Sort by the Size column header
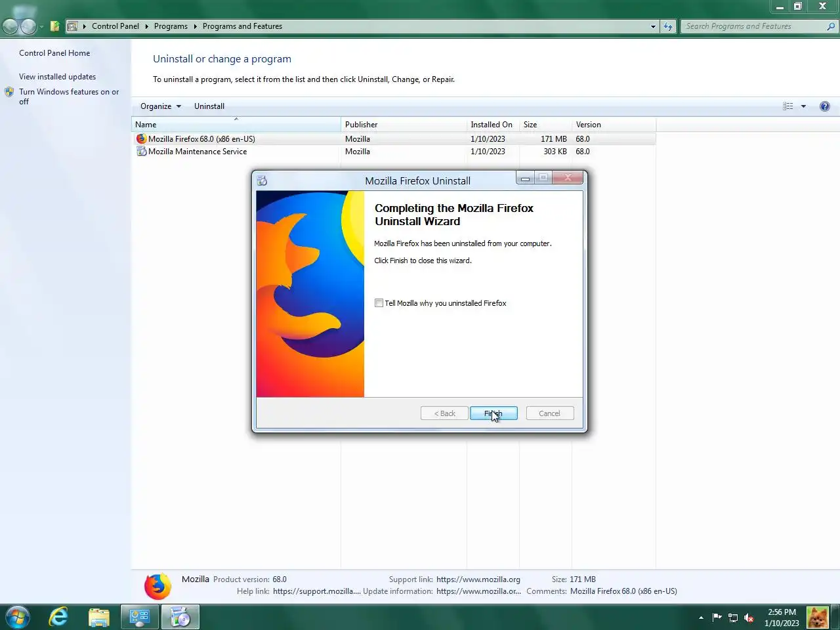Viewport: 840px width, 630px height. (545, 125)
